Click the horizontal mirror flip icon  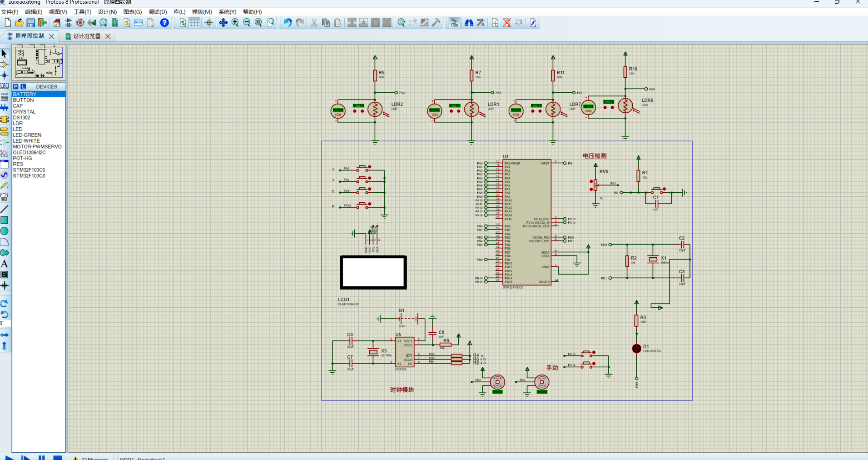click(x=5, y=335)
